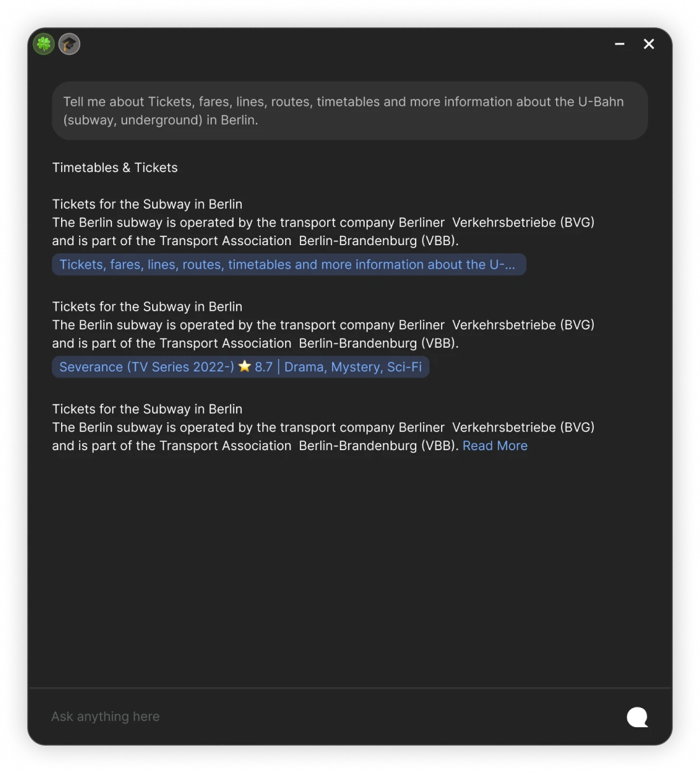Select the clover icon in the title bar

point(43,43)
